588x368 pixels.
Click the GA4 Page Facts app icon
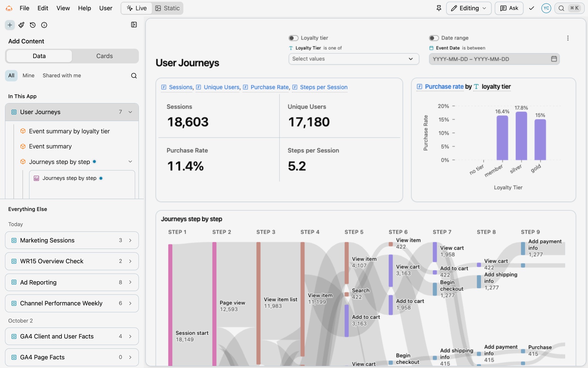click(x=14, y=357)
